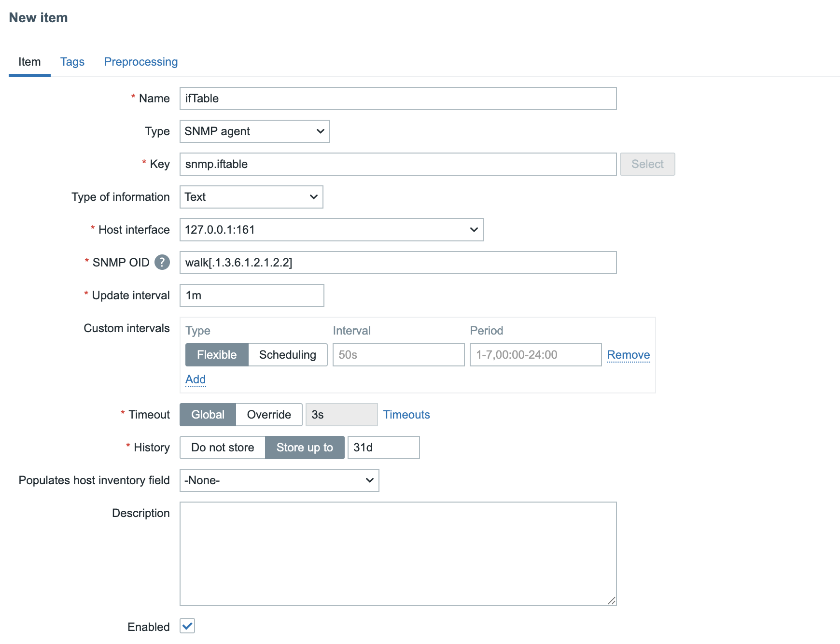Click the Update interval field

pos(251,295)
